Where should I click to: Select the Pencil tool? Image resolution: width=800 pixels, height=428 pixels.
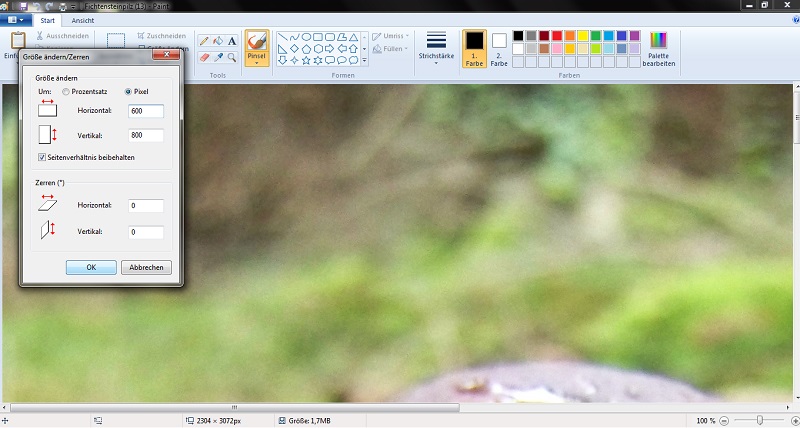tap(204, 41)
